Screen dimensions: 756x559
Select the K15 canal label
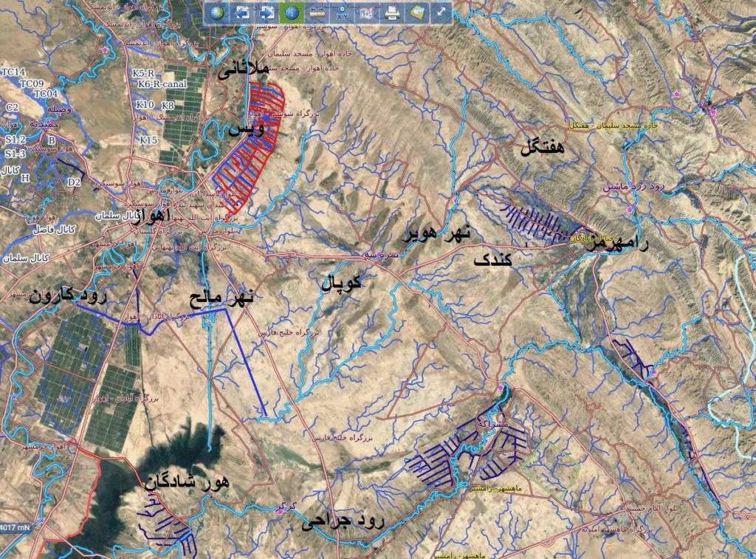pos(148,140)
